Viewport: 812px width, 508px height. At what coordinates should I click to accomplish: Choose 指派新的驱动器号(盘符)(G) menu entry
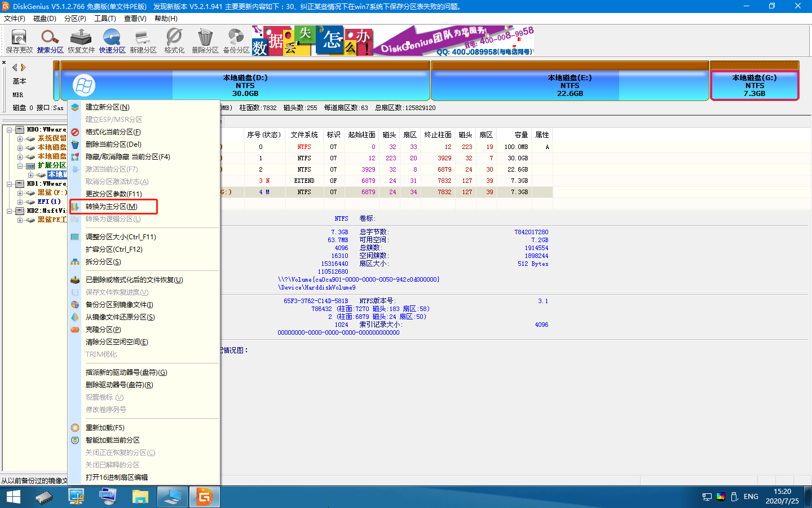coord(144,373)
